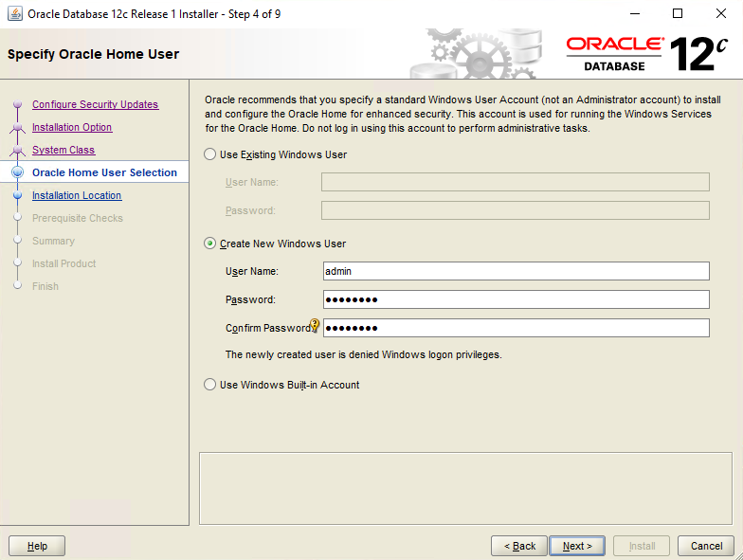This screenshot has height=560, width=743.
Task: Go back with the Back button
Action: point(519,546)
